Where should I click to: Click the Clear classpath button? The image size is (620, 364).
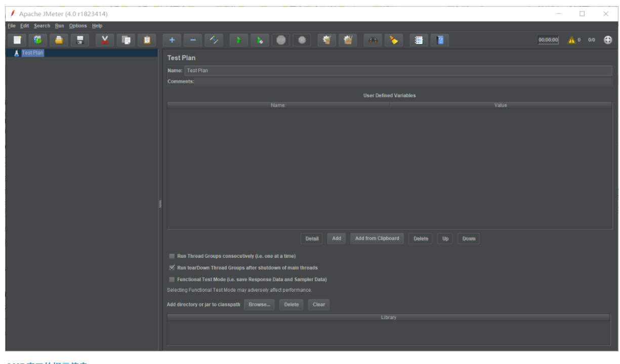click(x=319, y=304)
